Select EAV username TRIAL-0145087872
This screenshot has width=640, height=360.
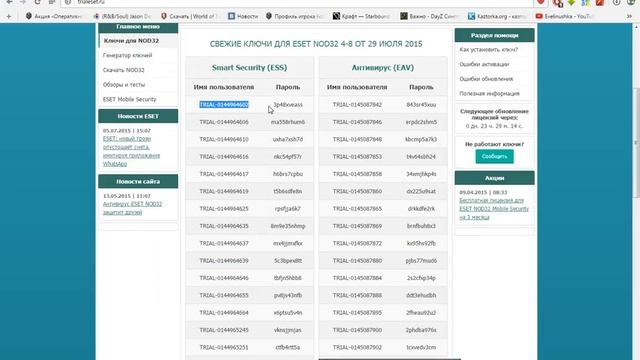point(357,243)
